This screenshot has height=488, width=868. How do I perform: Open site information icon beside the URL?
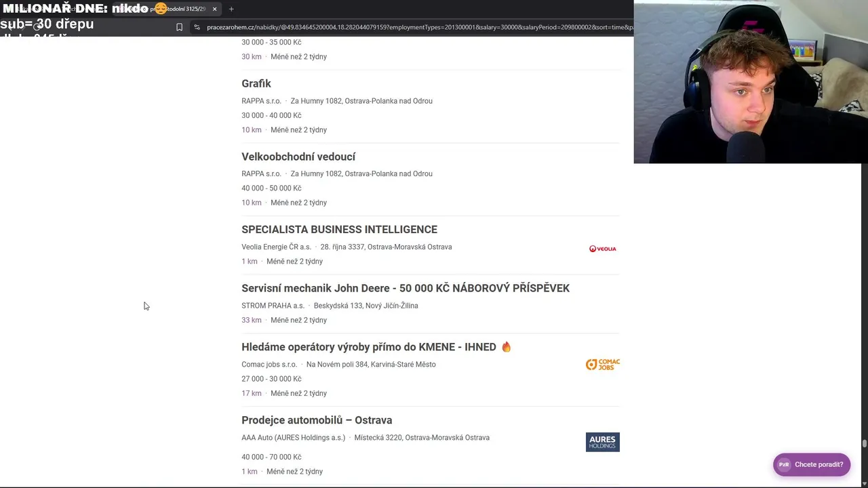[197, 27]
